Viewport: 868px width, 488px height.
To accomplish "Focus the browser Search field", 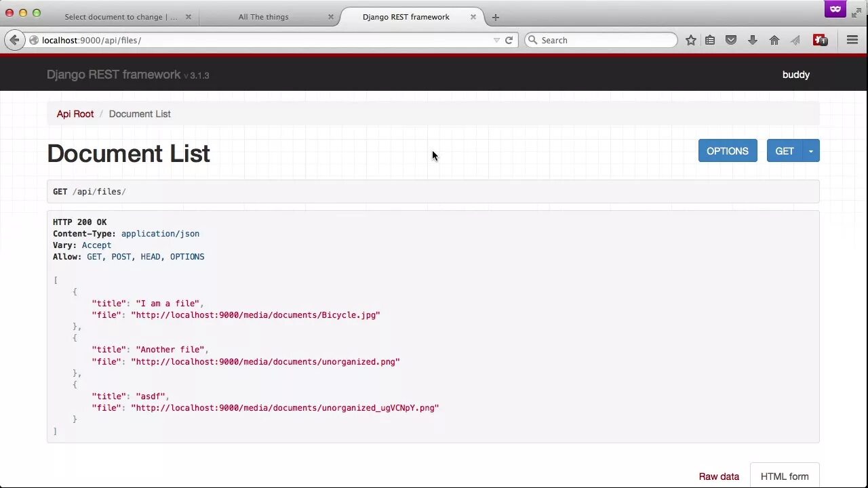I will [x=601, y=40].
